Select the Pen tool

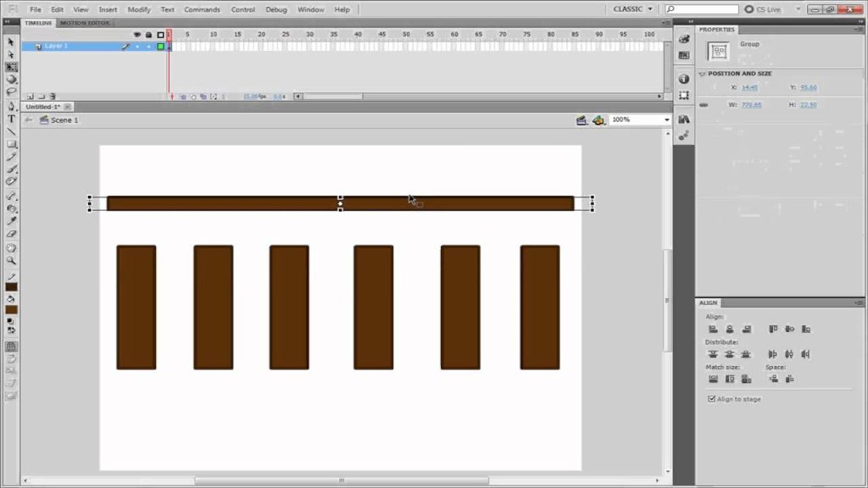click(x=11, y=106)
